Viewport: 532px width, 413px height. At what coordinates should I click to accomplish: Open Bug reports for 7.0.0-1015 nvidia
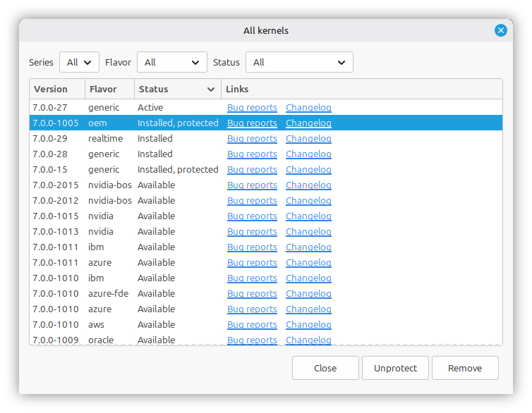pos(252,216)
